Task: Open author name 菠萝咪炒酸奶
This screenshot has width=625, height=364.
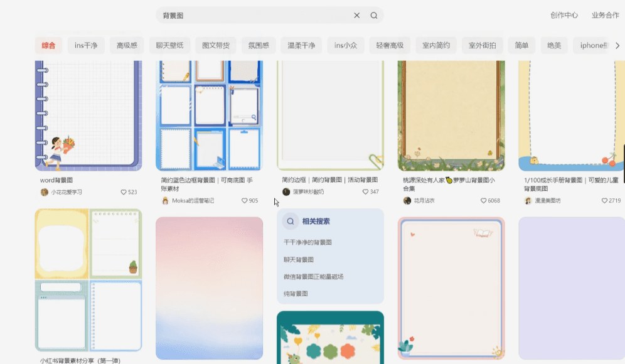Action: tap(309, 192)
